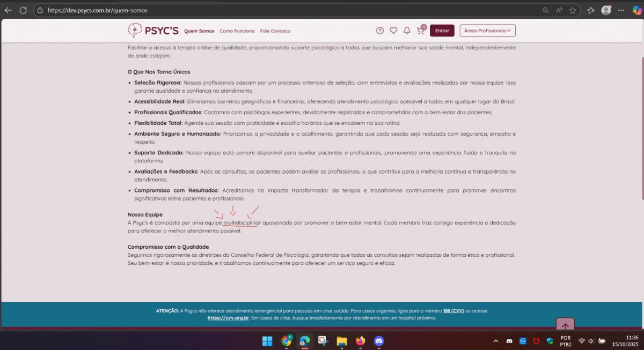Click the heart favorites icon
Screen dimensions: 644x350
click(x=393, y=31)
